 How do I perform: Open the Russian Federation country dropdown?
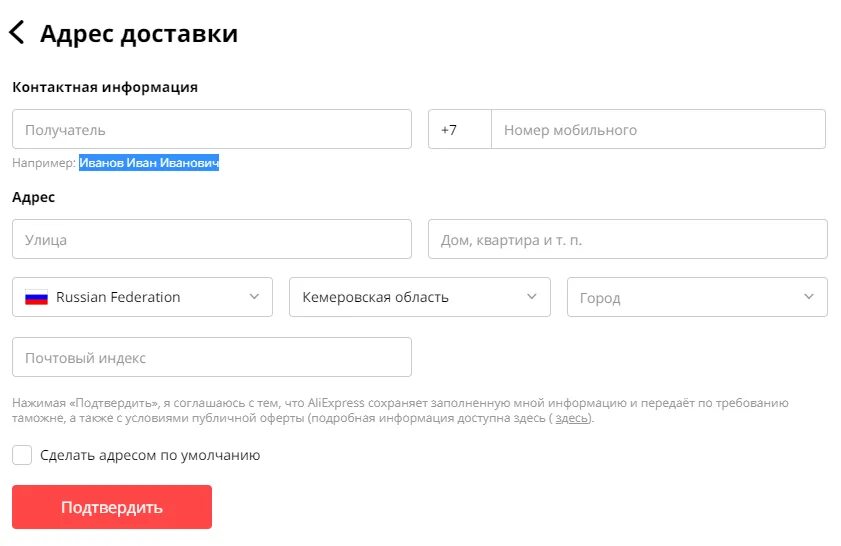[x=142, y=297]
